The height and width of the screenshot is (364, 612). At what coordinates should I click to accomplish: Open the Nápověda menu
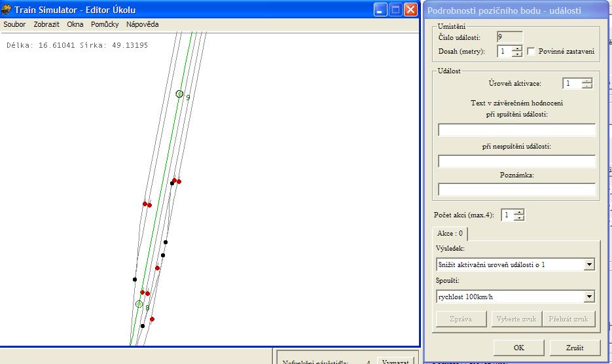tap(142, 24)
